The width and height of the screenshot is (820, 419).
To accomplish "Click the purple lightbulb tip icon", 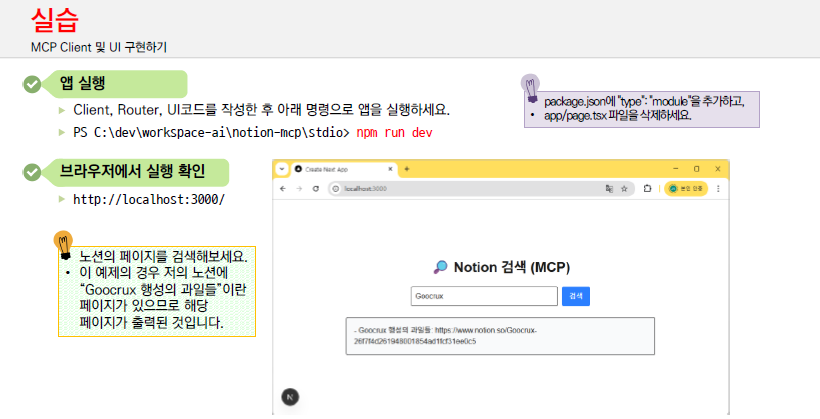I will coord(531,88).
